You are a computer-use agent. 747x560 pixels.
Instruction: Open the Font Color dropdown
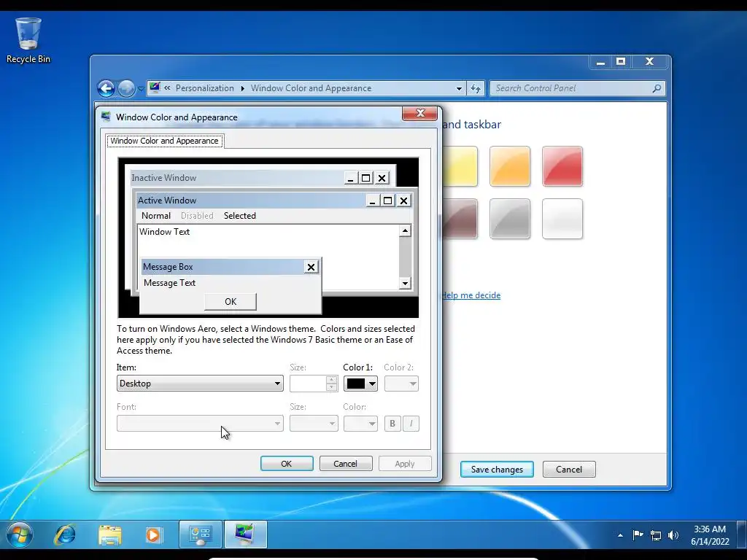coord(360,424)
